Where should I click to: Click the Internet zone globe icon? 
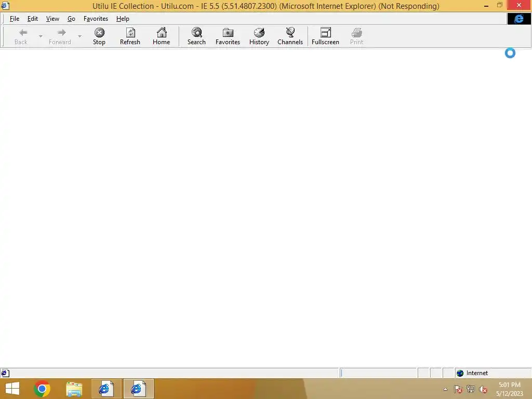(460, 373)
